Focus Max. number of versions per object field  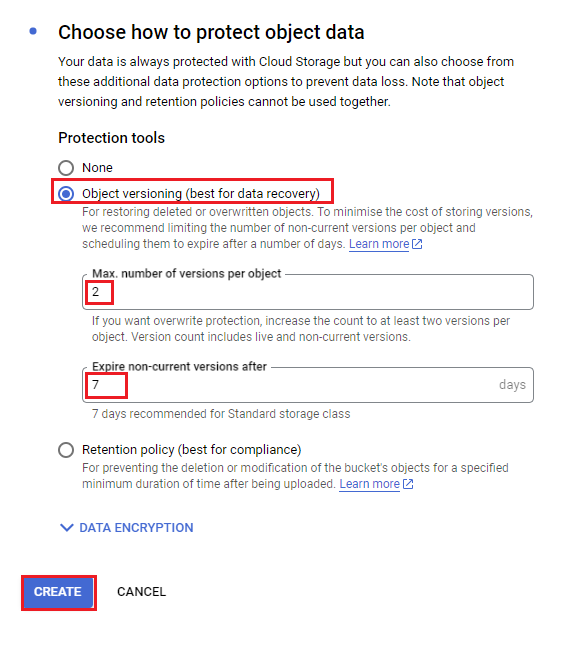(308, 292)
